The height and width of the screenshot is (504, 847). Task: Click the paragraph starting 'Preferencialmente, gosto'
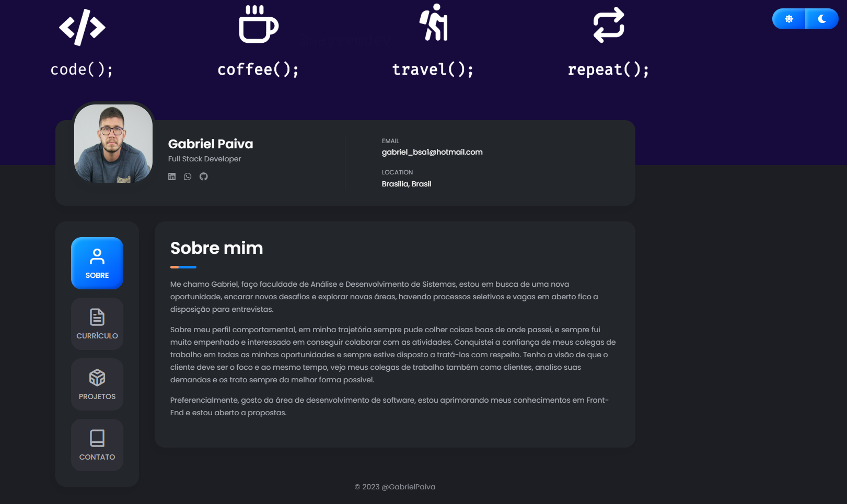click(389, 406)
